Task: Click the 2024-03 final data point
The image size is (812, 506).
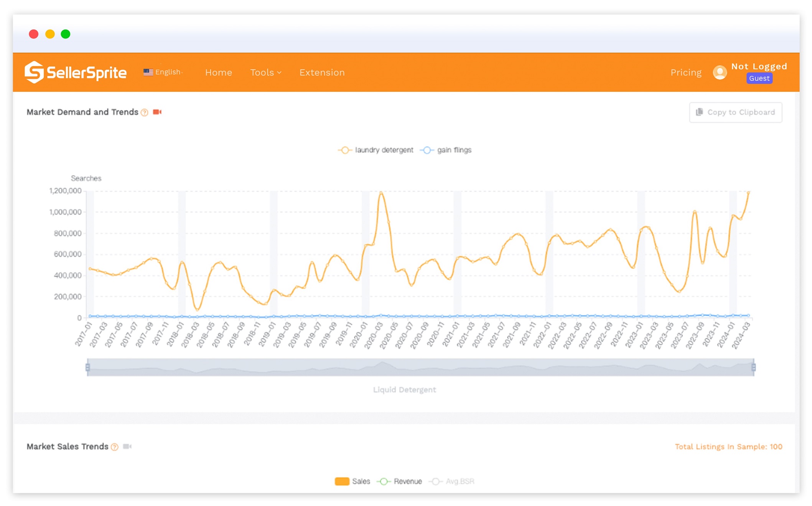Action: (x=748, y=192)
